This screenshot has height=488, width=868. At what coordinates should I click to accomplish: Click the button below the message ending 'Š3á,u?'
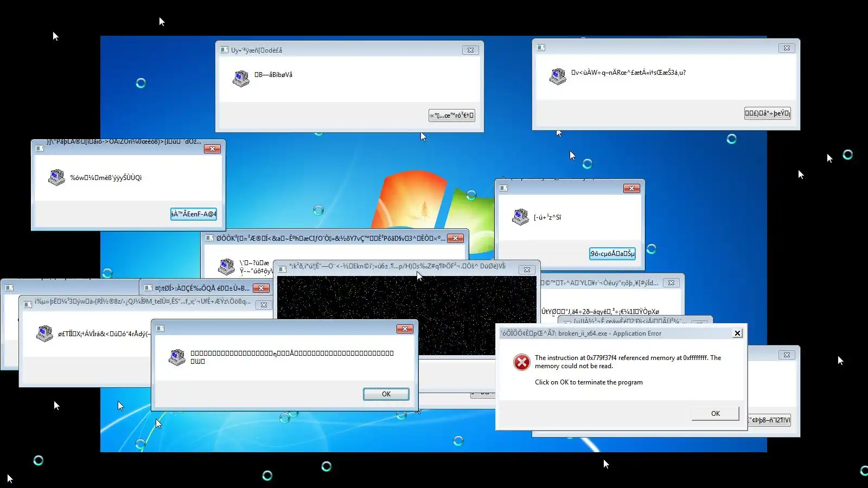(768, 113)
